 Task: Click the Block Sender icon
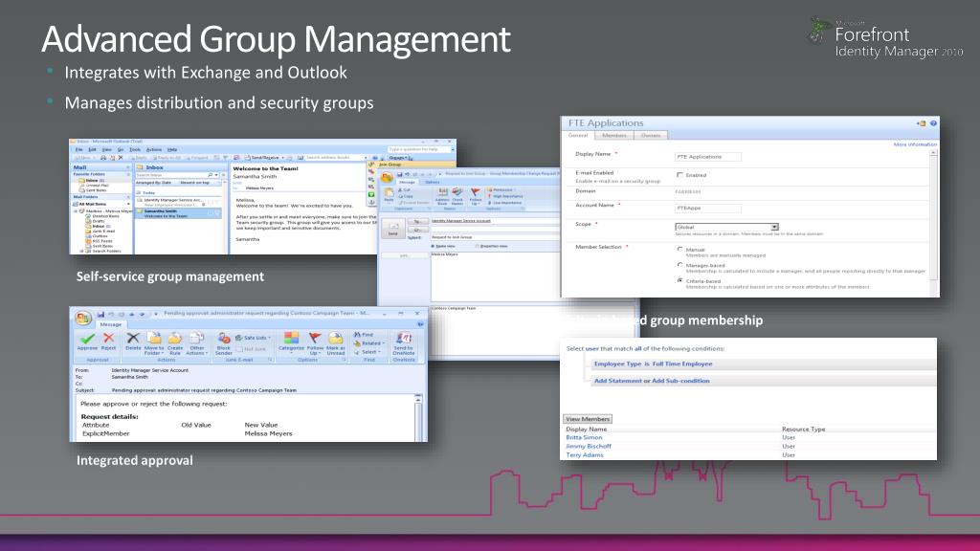224,338
